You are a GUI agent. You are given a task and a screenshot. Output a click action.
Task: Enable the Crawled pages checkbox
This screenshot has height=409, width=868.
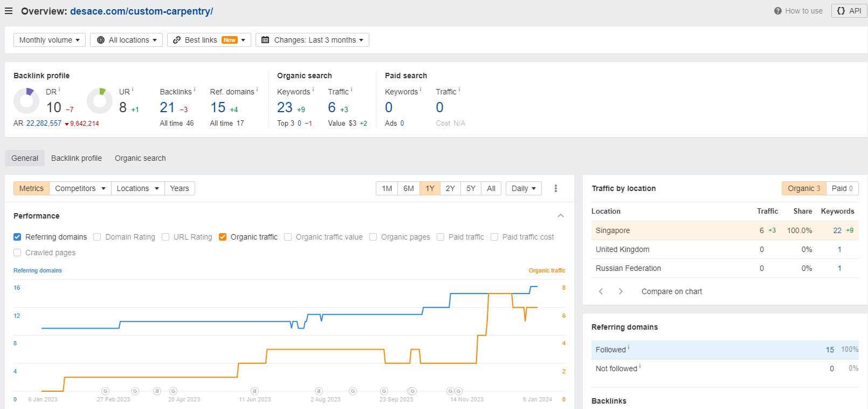coord(17,253)
